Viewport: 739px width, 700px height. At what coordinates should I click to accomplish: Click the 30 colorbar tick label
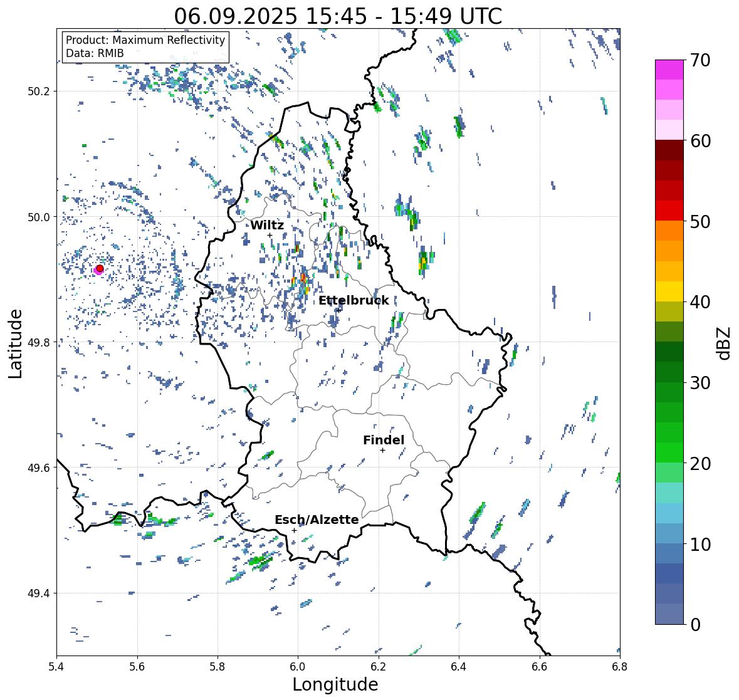pos(700,383)
